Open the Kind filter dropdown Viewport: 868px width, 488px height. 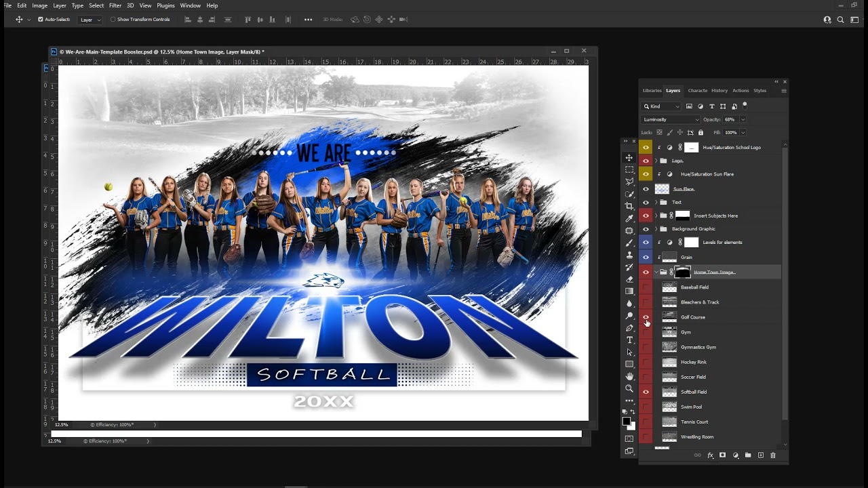pos(662,106)
